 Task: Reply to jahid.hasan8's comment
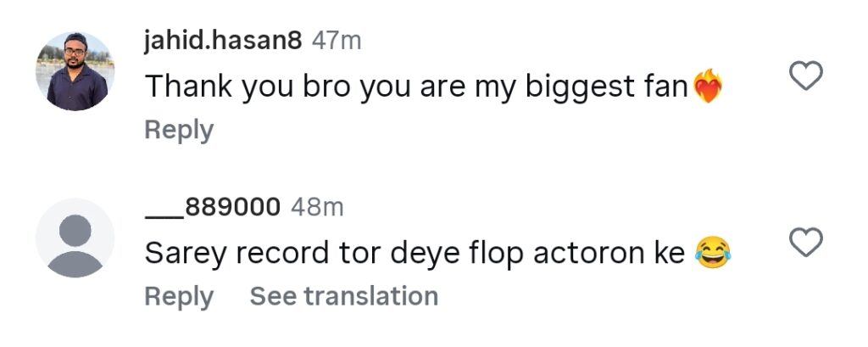click(179, 131)
